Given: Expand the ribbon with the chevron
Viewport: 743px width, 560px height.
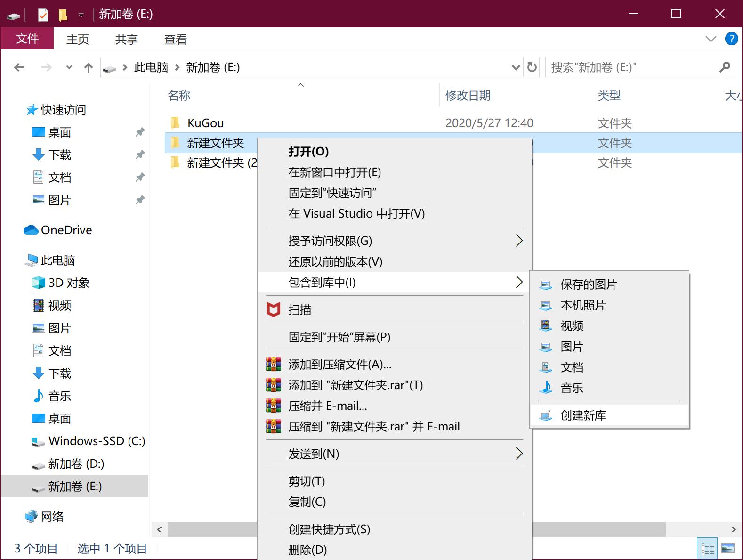Looking at the screenshot, I should click(711, 39).
